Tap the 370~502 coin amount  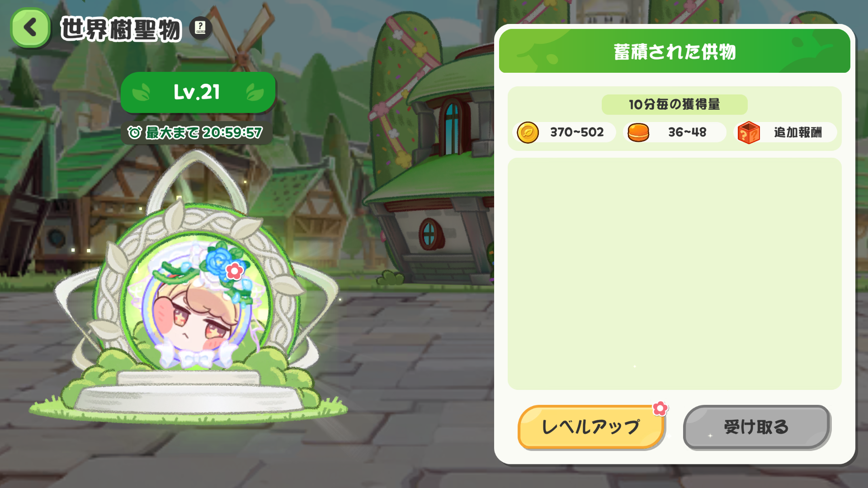point(577,132)
